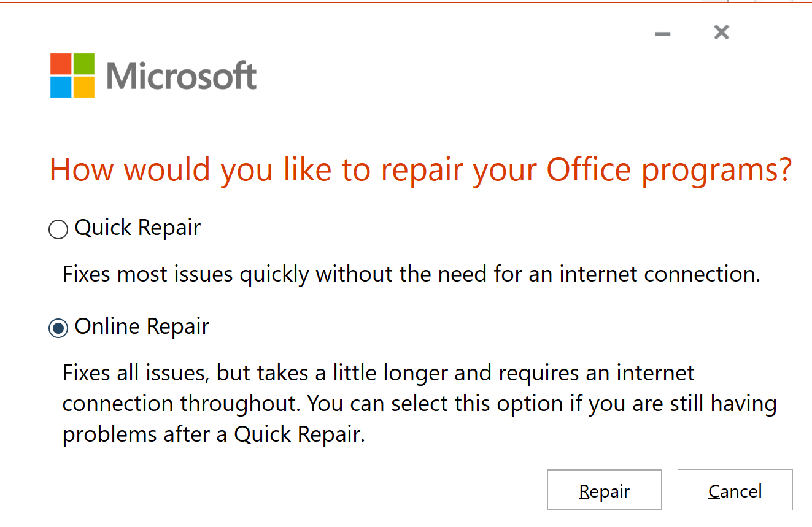Screen dimensions: 812x527
Task: Select the Quick Repair radio button
Action: 58,230
